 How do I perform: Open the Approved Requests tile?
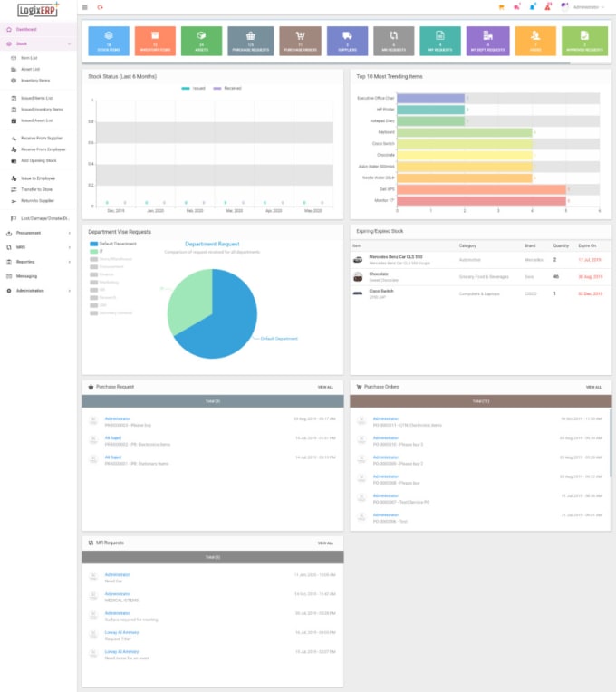point(584,41)
